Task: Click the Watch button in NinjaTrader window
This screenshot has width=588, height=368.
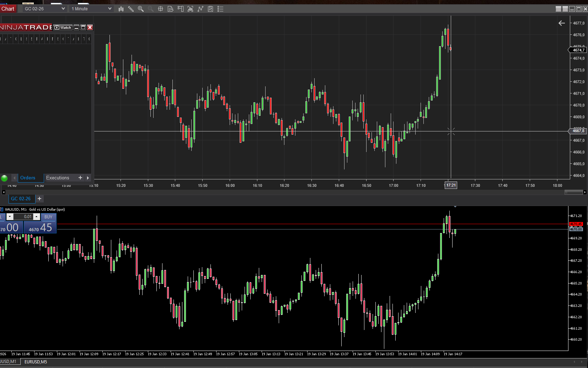Action: [63, 27]
